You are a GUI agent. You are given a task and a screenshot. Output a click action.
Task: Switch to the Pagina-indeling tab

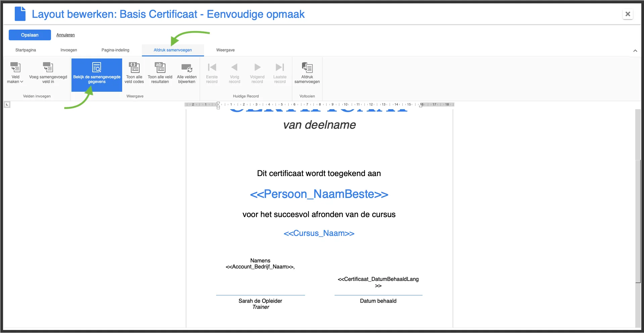115,50
